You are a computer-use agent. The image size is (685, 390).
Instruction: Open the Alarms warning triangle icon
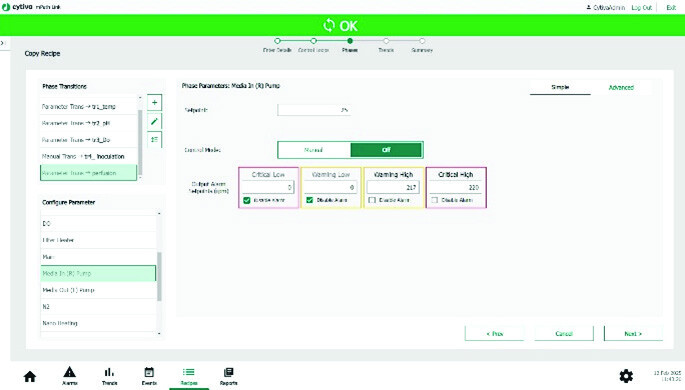click(x=69, y=372)
